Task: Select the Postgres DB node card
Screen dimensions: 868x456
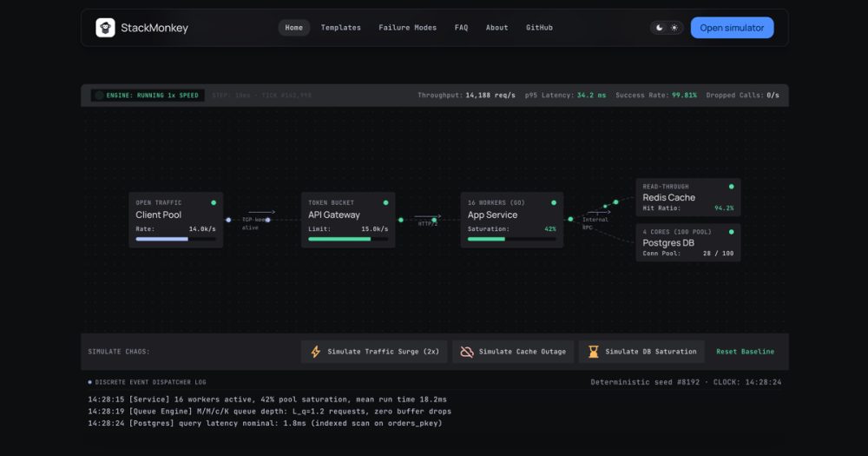Action: pyautogui.click(x=688, y=242)
